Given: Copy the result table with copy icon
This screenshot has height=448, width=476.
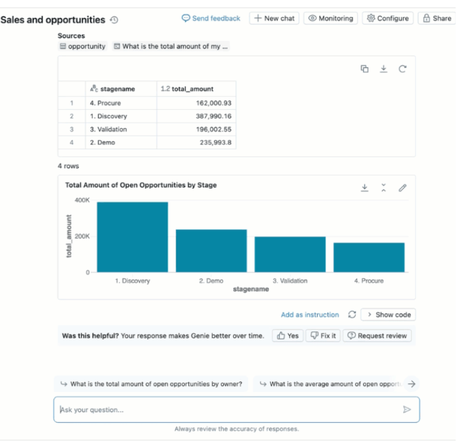Looking at the screenshot, I should point(364,69).
